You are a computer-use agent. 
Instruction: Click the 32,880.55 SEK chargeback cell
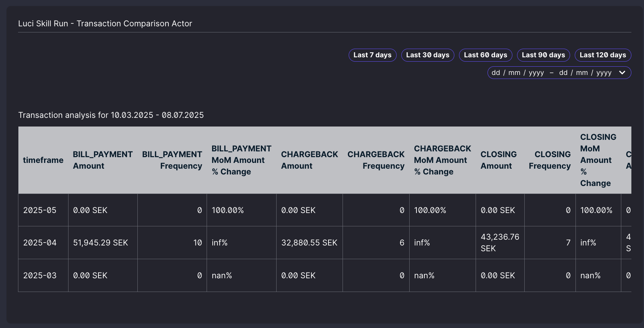pos(309,243)
